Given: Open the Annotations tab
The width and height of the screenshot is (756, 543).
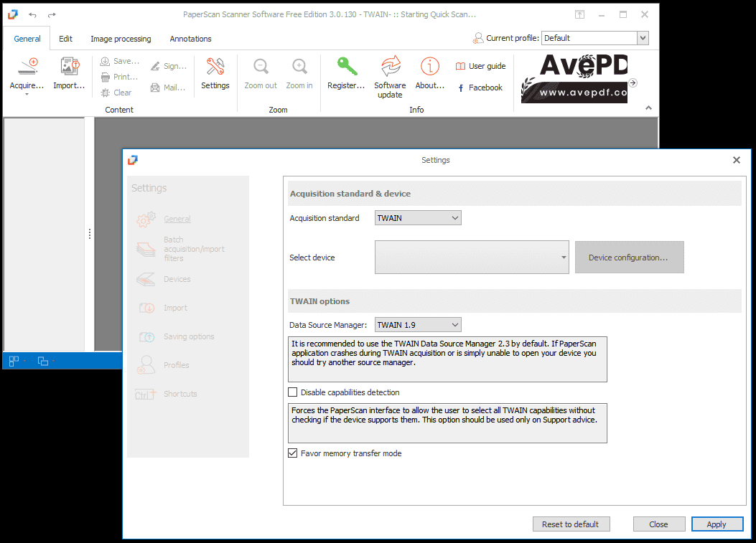Looking at the screenshot, I should (x=190, y=39).
